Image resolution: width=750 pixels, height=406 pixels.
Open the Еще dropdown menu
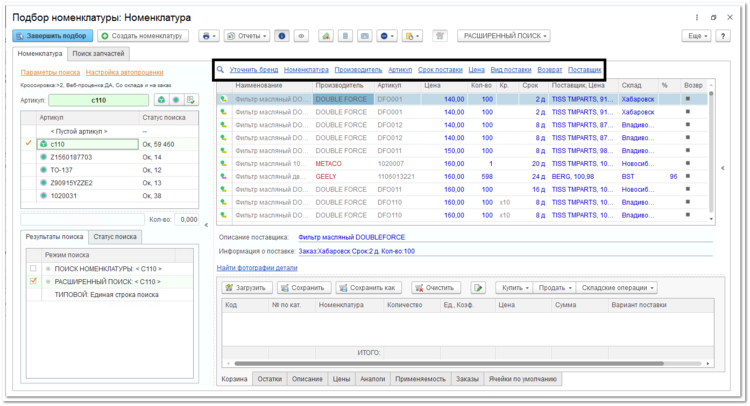click(x=696, y=36)
